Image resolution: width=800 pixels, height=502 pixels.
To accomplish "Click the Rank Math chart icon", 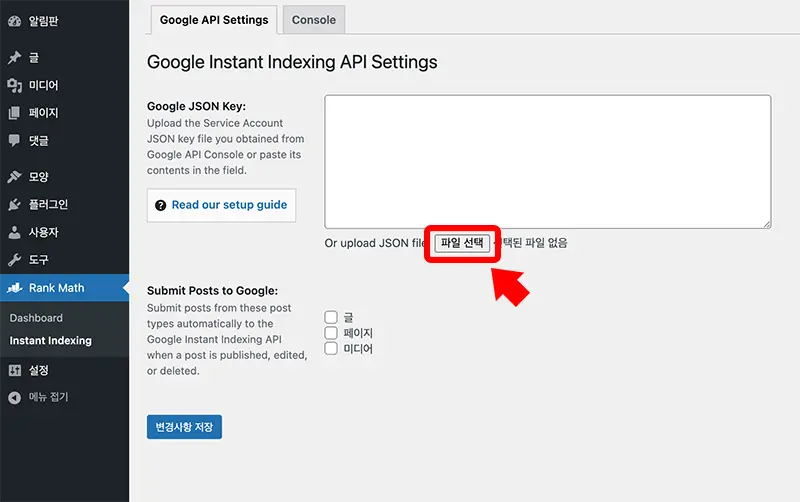I will point(14,288).
